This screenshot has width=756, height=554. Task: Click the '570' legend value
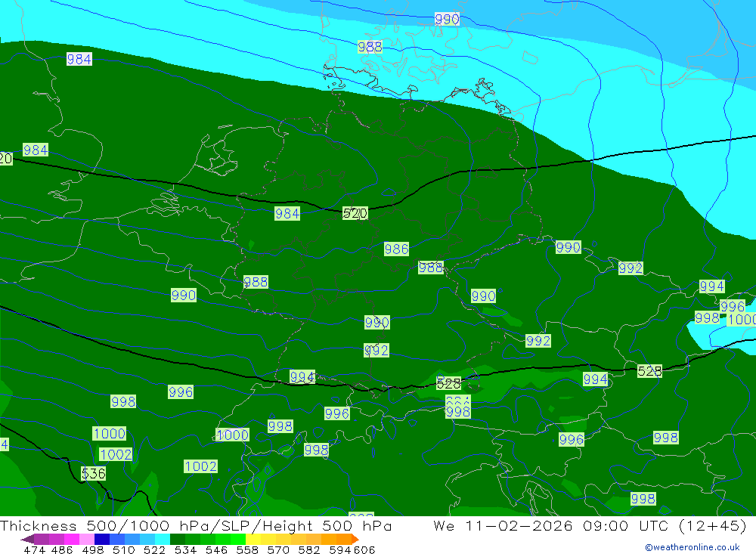[x=278, y=549]
